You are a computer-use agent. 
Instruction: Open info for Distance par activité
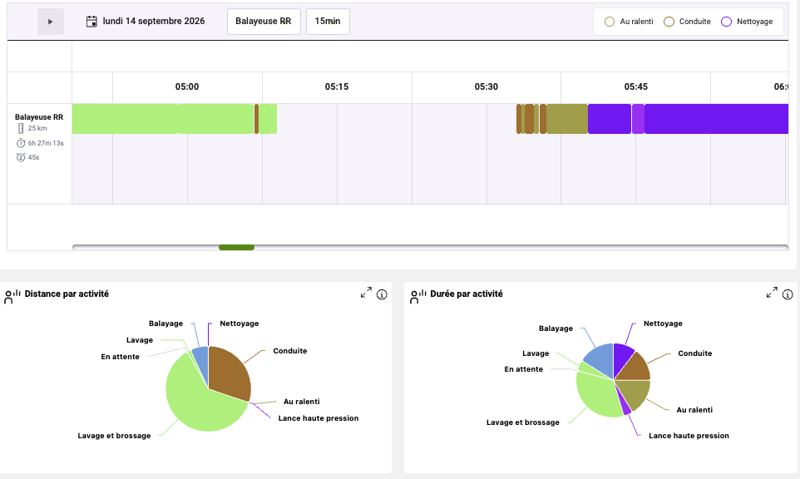[x=382, y=294]
